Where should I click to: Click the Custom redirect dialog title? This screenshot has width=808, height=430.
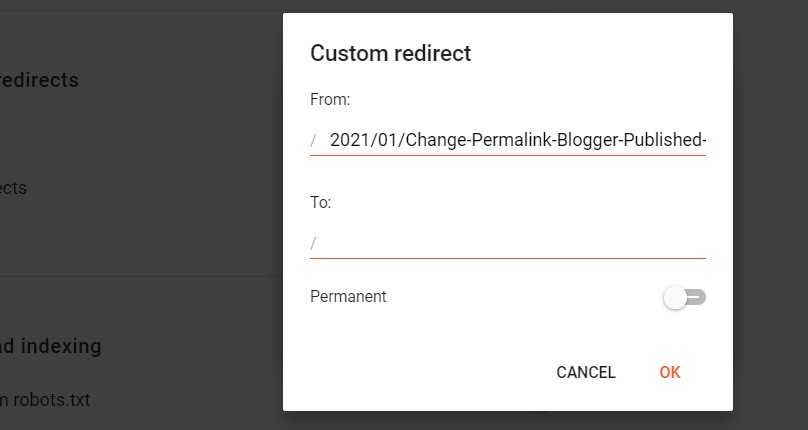pos(390,54)
